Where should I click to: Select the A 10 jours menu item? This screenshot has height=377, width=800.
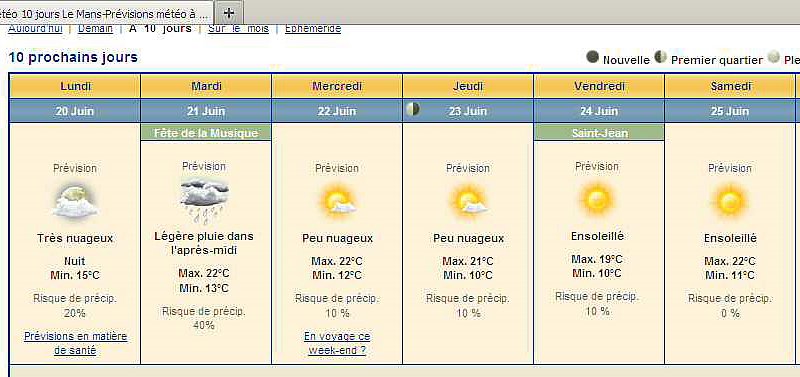(x=160, y=29)
